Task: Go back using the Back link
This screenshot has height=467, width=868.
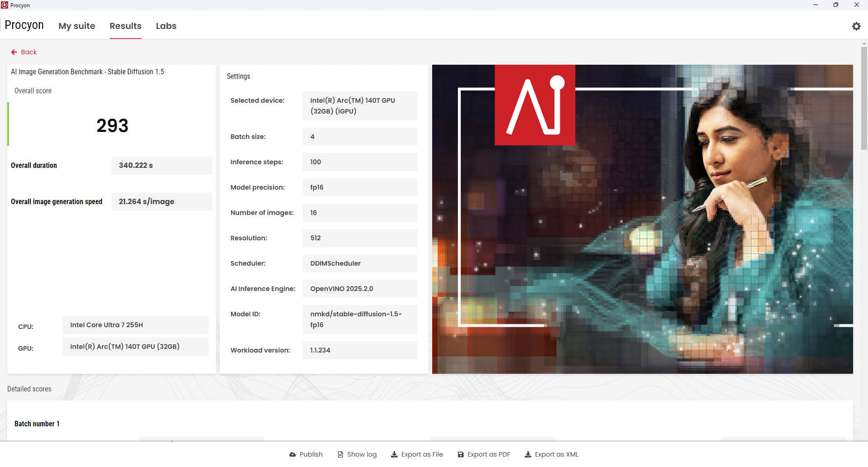Action: coord(24,52)
